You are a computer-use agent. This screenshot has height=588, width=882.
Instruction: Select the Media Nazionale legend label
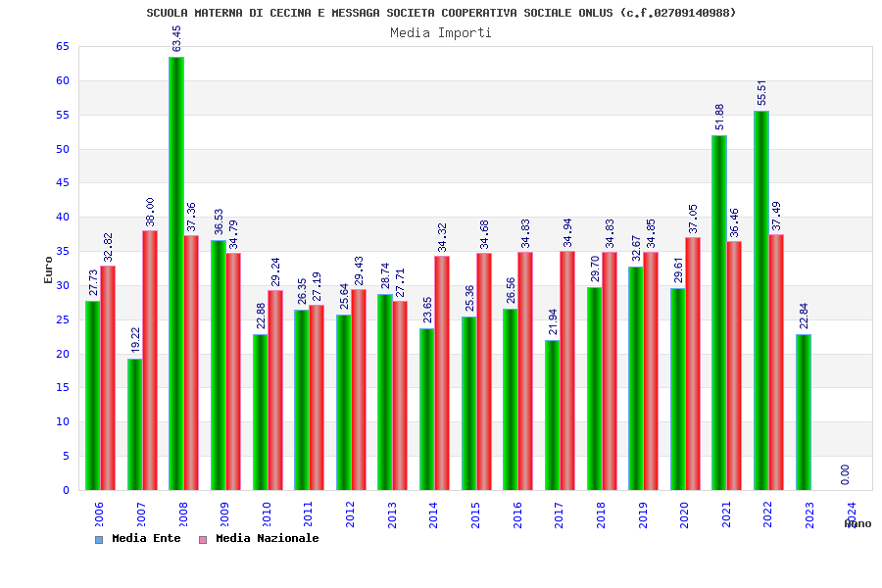[x=268, y=538]
